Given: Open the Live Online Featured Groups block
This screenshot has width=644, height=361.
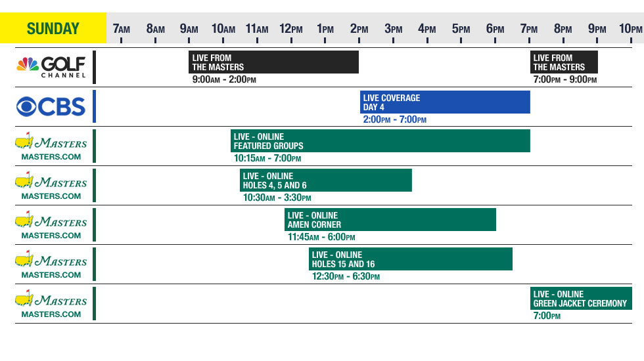Looking at the screenshot, I should (380, 141).
